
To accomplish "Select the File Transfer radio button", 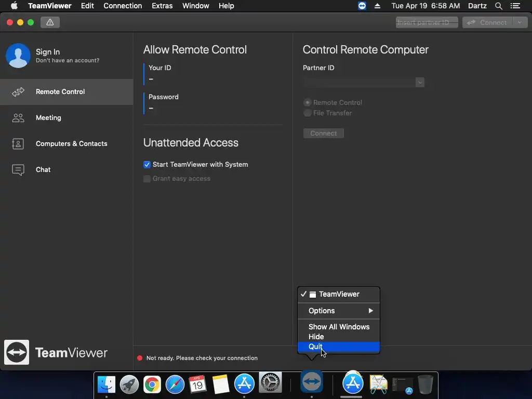I will (x=308, y=113).
